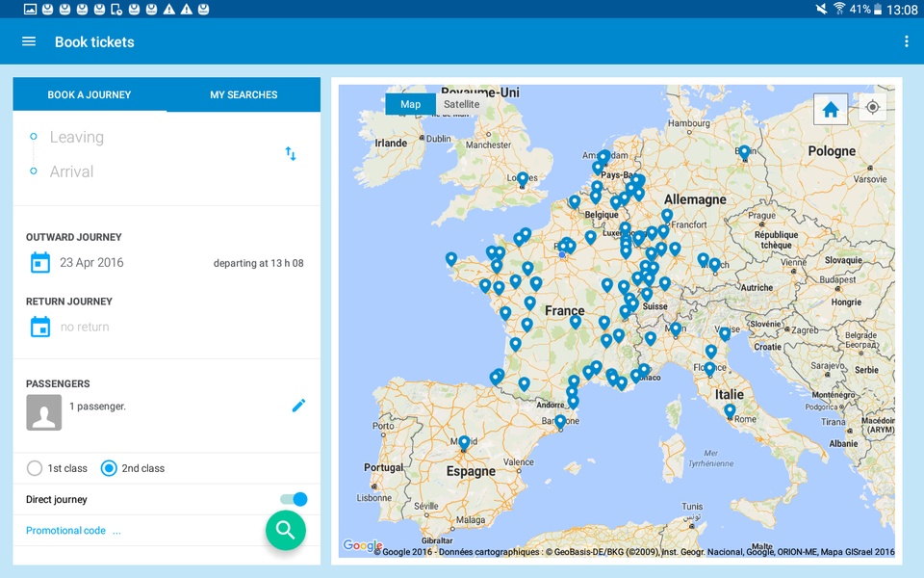Image resolution: width=924 pixels, height=578 pixels.
Task: Switch to My Searches tab
Action: point(244,94)
